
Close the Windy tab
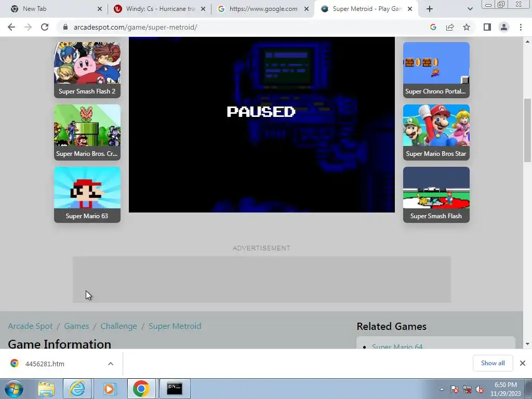coord(203,9)
